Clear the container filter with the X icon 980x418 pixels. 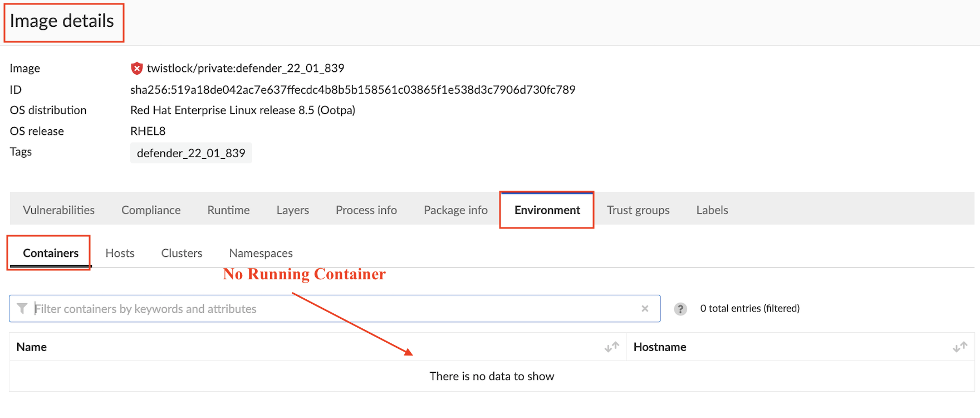click(x=645, y=309)
